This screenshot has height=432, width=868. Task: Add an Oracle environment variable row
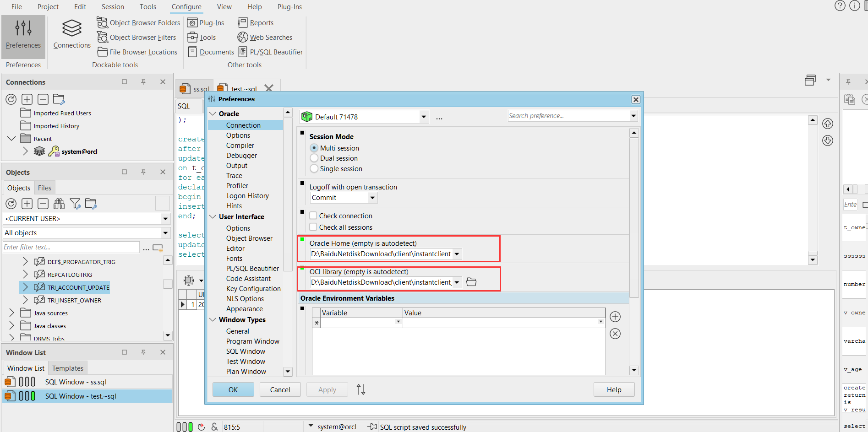pyautogui.click(x=615, y=317)
